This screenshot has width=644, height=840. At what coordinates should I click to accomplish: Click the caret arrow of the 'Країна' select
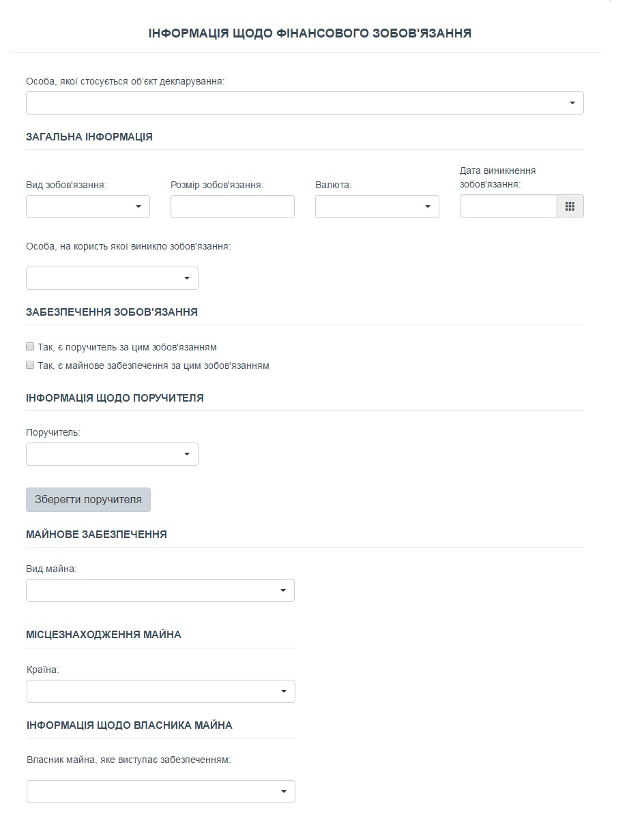coord(284,691)
